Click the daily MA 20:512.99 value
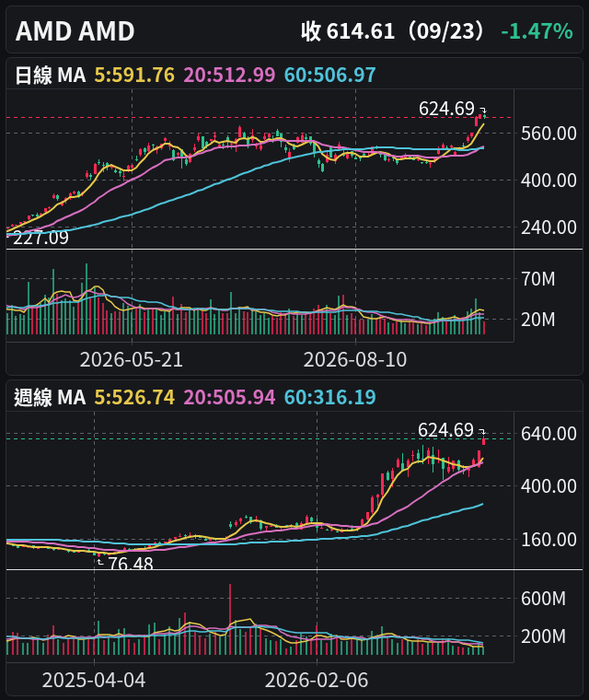589x700 pixels. (229, 75)
